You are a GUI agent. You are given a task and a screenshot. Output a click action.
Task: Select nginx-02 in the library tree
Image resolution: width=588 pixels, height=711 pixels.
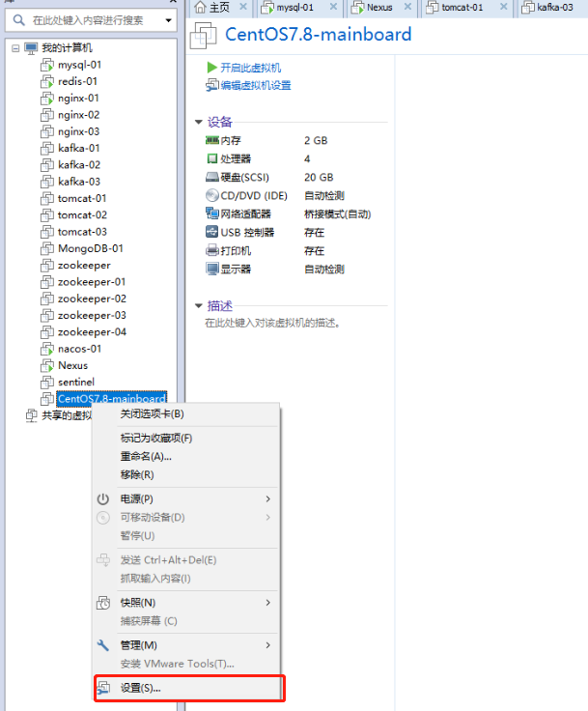pos(79,115)
